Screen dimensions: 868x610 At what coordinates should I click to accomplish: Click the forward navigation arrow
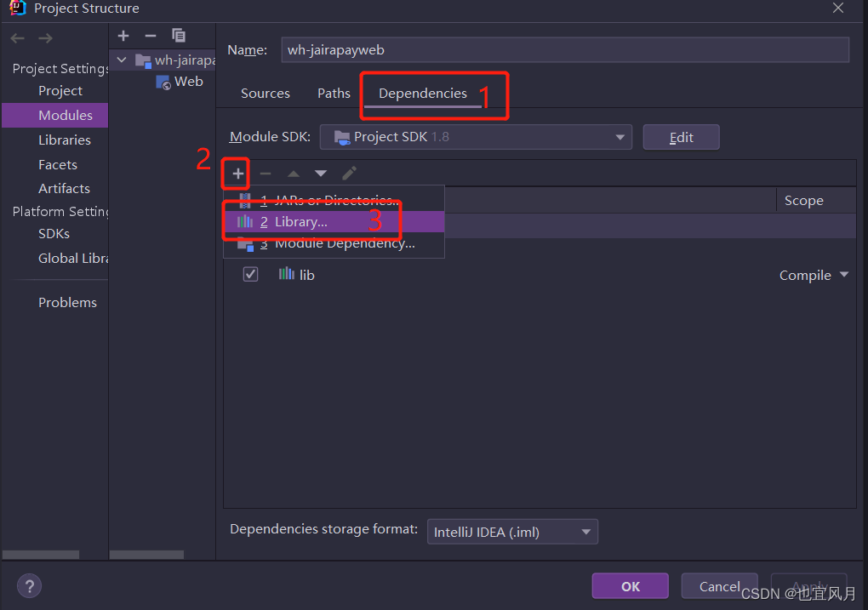coord(45,38)
